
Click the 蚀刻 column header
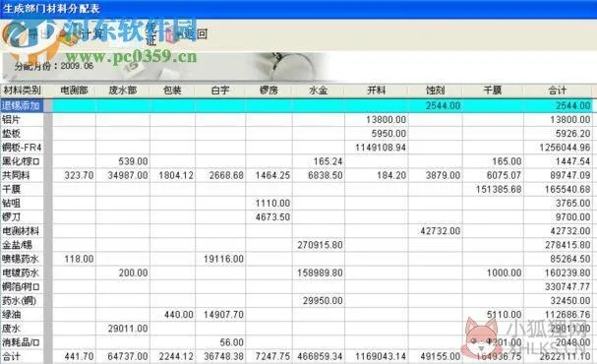[435, 91]
